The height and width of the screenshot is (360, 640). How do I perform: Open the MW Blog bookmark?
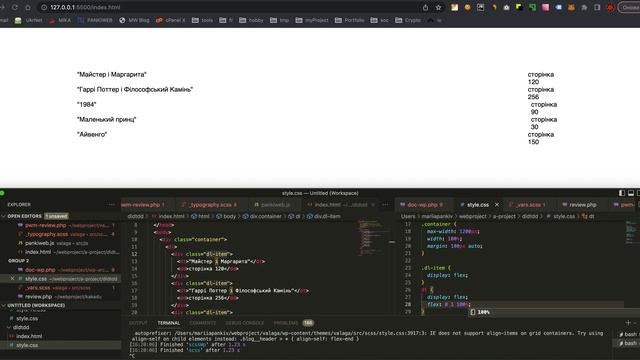[134, 20]
